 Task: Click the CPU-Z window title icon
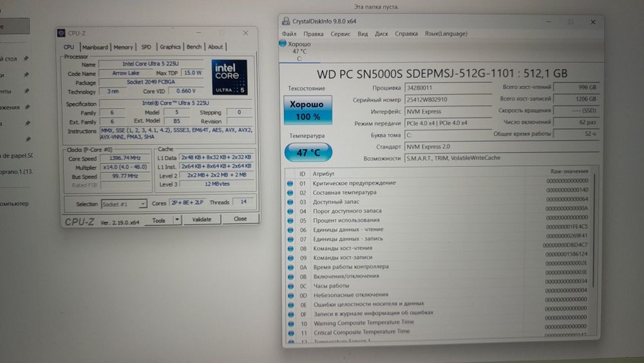[61, 34]
